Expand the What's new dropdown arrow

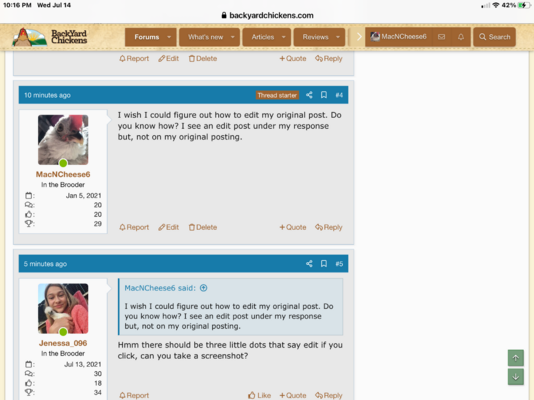[x=233, y=37]
